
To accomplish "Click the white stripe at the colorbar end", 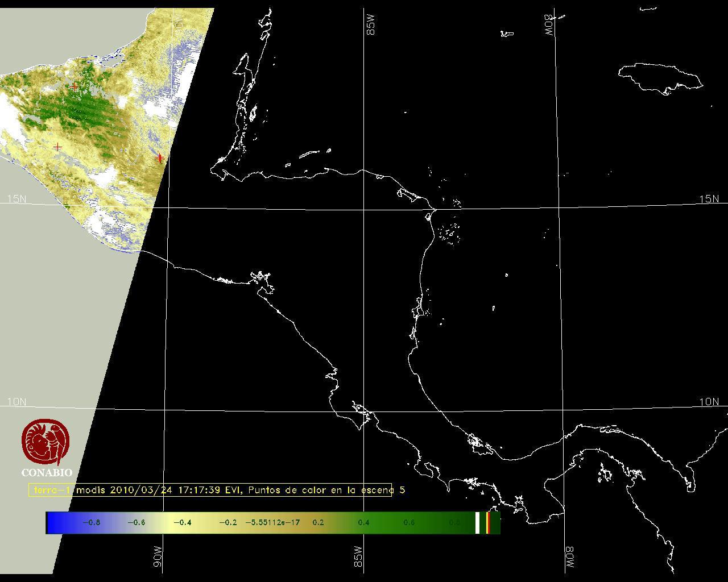I will [x=477, y=523].
